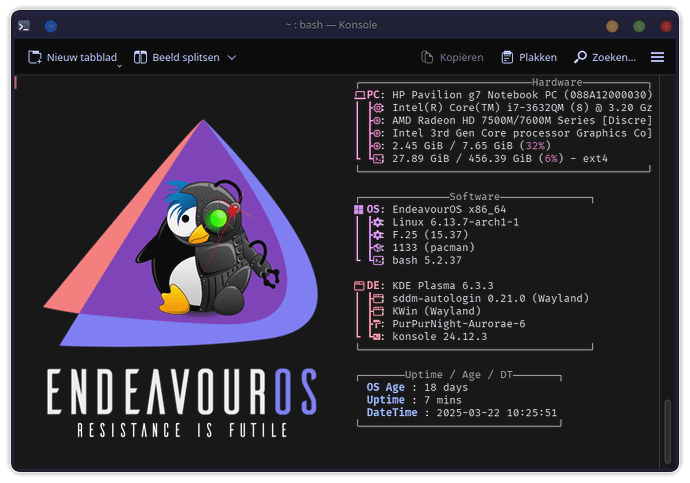Click the 'Uptime / Age / DT' heading
This screenshot has width=690, height=483.
(x=459, y=375)
